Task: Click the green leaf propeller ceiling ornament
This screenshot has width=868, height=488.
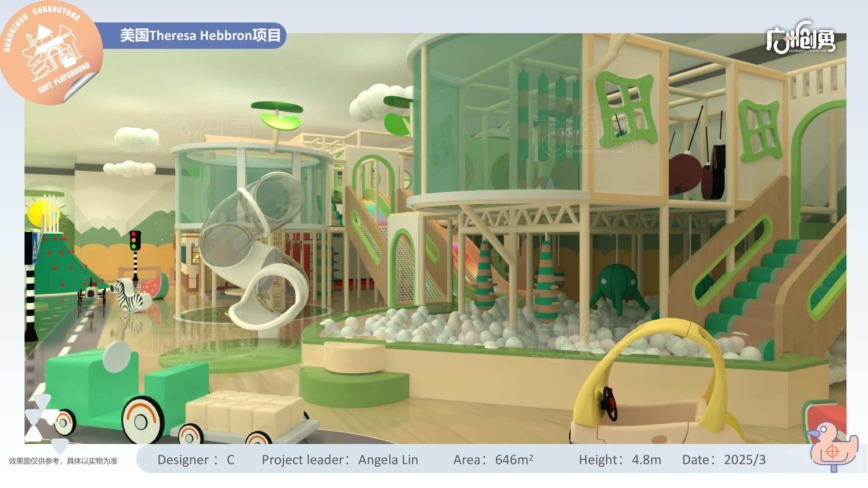Action: (277, 114)
